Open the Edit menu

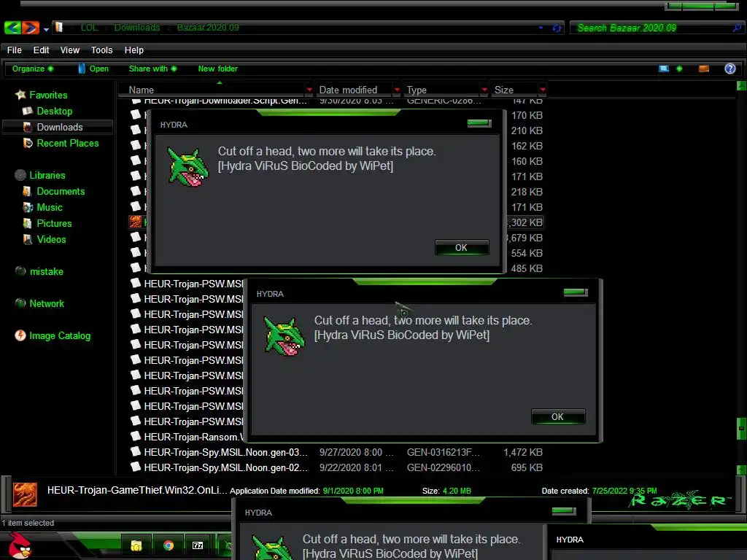tap(41, 50)
